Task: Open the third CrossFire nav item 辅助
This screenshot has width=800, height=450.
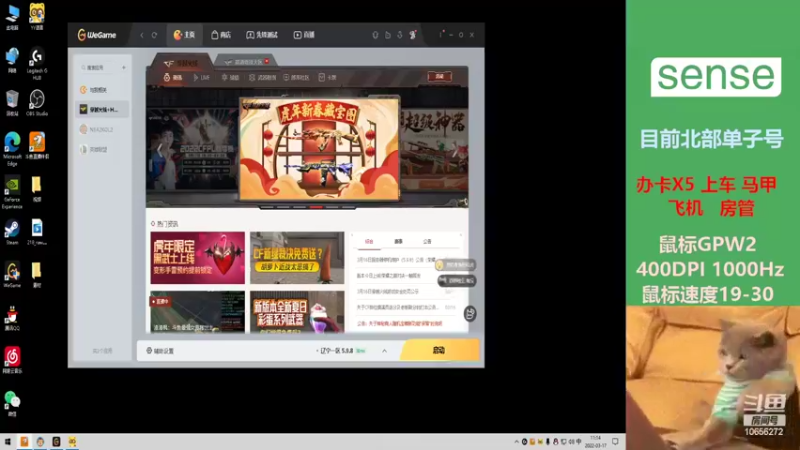Action: coord(230,78)
